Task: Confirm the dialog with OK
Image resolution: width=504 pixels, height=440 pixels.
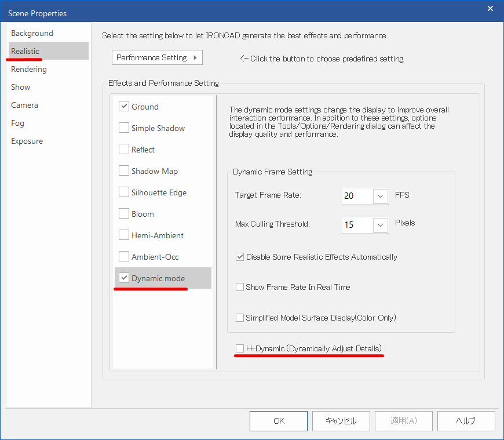Action: click(279, 421)
